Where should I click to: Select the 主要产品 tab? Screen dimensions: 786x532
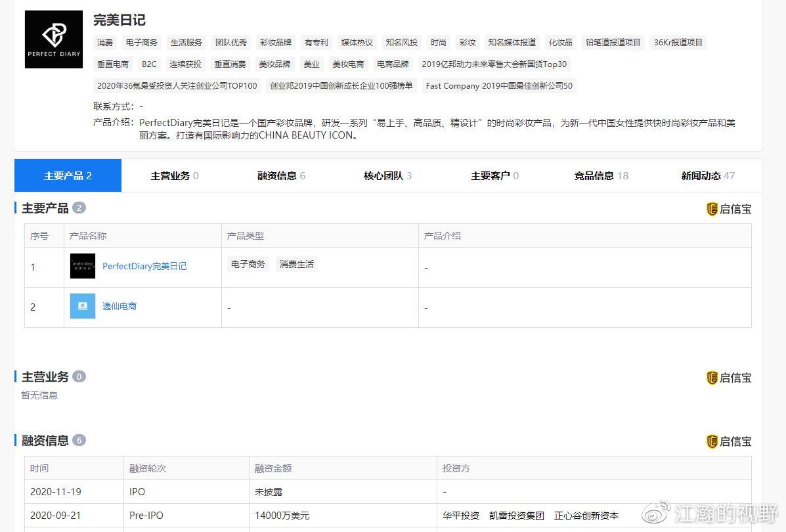68,175
